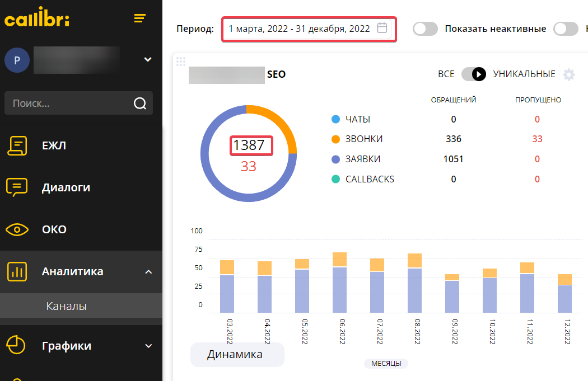This screenshot has width=588, height=381.
Task: Open the calendar icon in period field
Action: [x=382, y=28]
